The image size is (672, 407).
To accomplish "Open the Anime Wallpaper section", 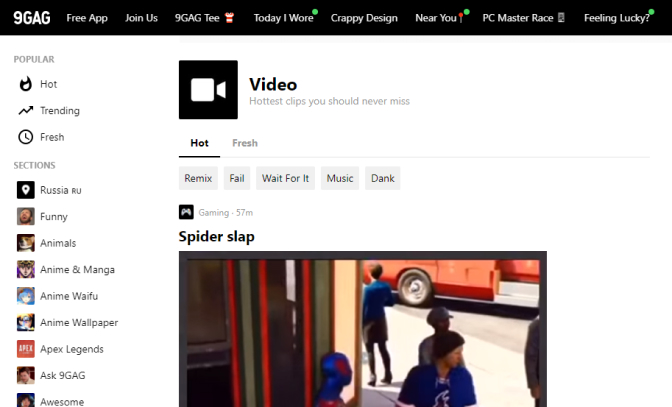I will tap(79, 323).
